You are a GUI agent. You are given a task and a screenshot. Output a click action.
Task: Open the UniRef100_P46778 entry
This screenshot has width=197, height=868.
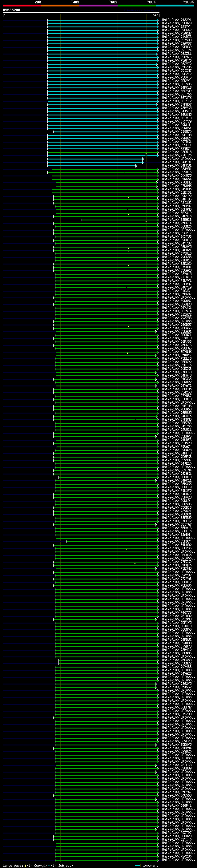tap(176, 612)
